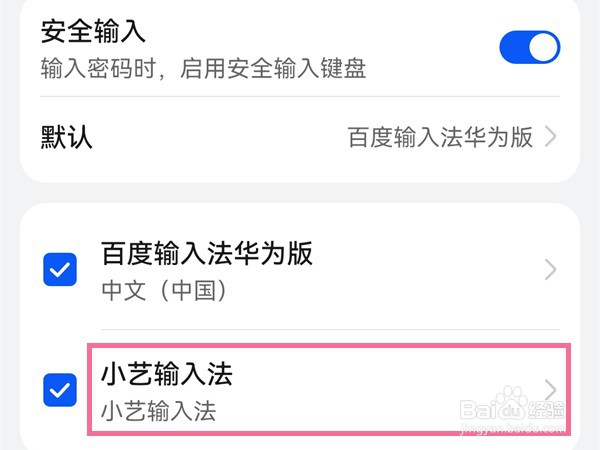
Task: Uncheck the 小艺输入法 checkbox
Action: pos(61,390)
